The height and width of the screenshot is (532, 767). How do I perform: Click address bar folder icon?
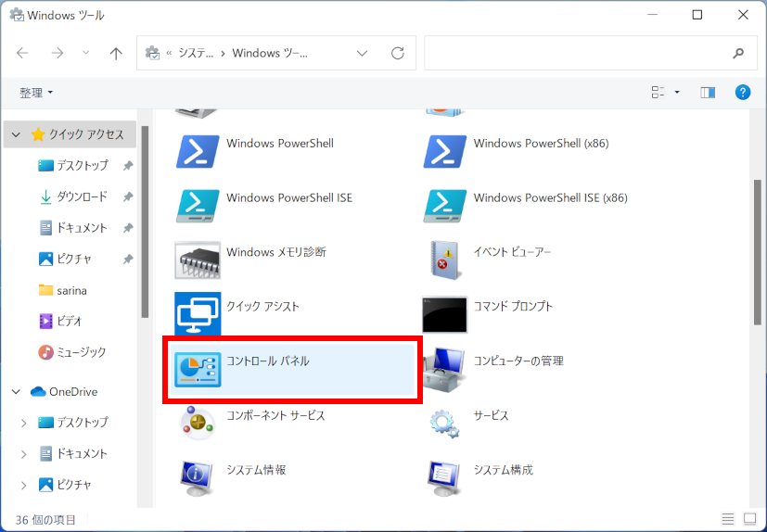[153, 53]
